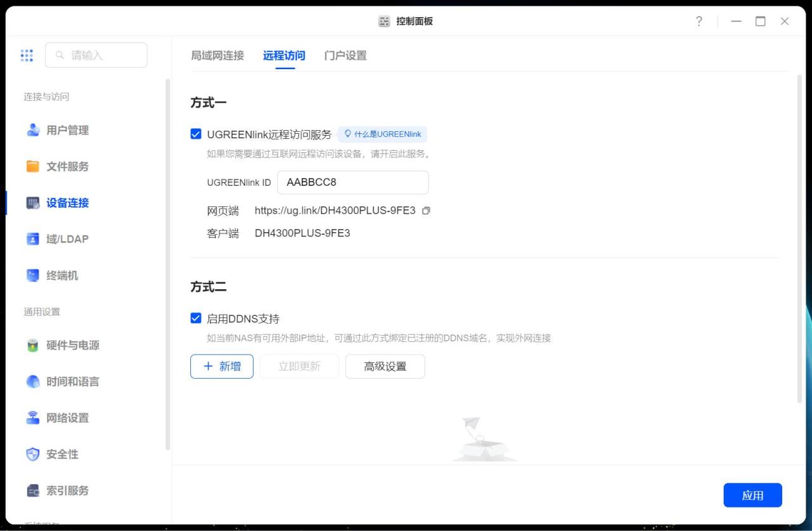The image size is (812, 531).
Task: Copy the ug.link web URL
Action: pyautogui.click(x=426, y=210)
